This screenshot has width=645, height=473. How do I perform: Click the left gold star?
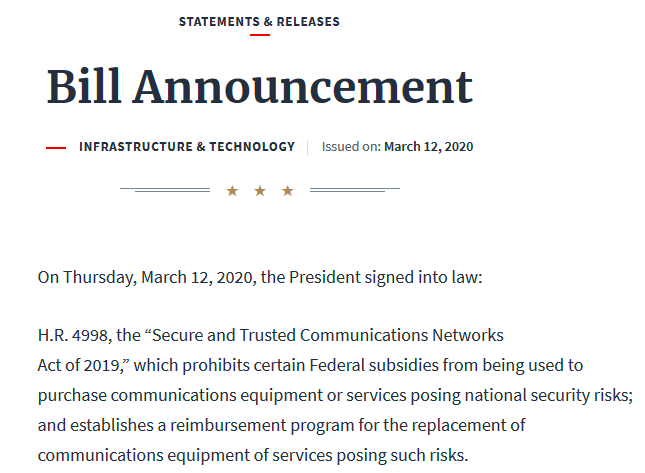point(232,190)
